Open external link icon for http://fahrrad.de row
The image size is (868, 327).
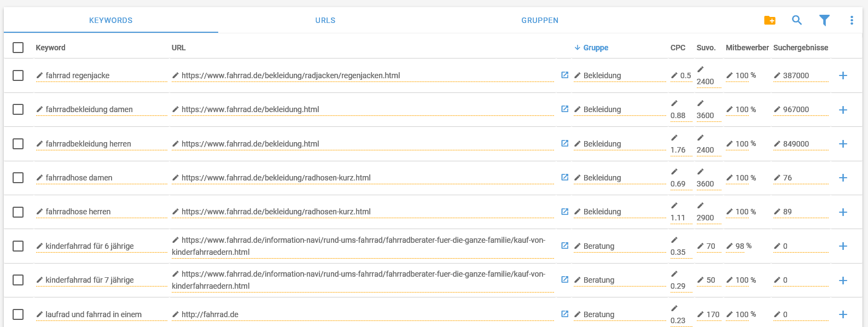point(565,314)
